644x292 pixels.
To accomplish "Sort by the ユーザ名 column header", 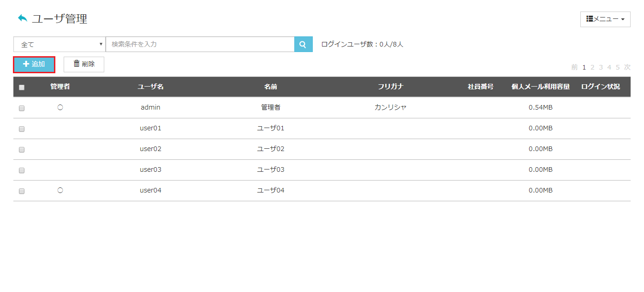I will point(150,87).
